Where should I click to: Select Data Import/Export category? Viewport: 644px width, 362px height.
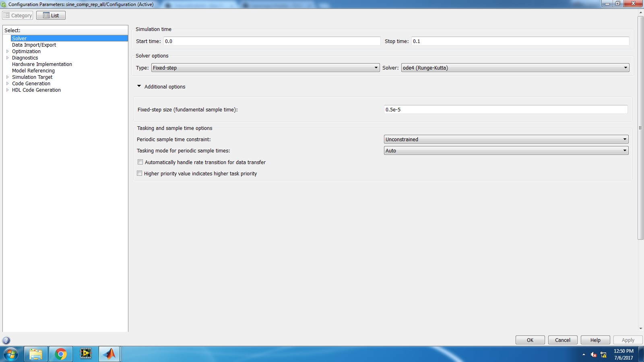click(34, 45)
